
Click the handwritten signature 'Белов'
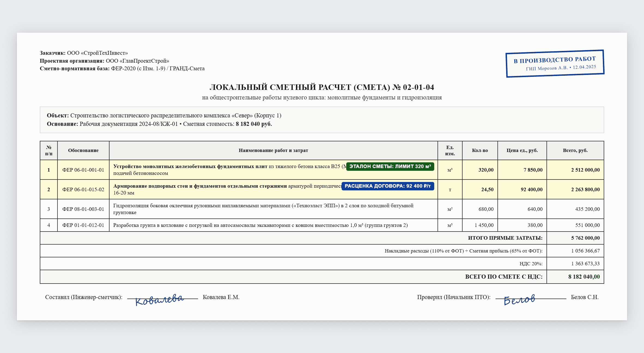click(x=519, y=299)
